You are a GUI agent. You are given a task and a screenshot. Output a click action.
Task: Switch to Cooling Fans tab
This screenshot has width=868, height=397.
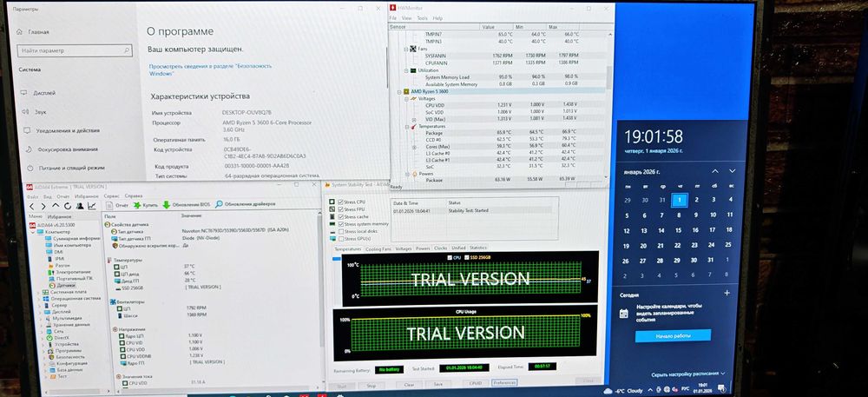point(378,248)
